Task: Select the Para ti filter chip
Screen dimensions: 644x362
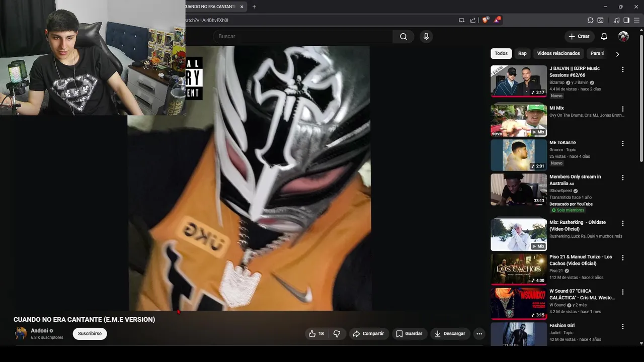Action: click(597, 53)
